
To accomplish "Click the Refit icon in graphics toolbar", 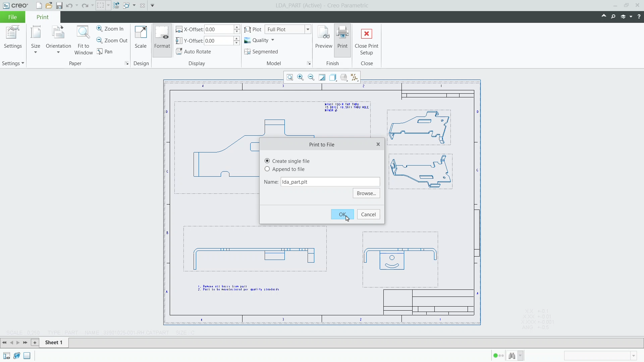I will pyautogui.click(x=290, y=77).
